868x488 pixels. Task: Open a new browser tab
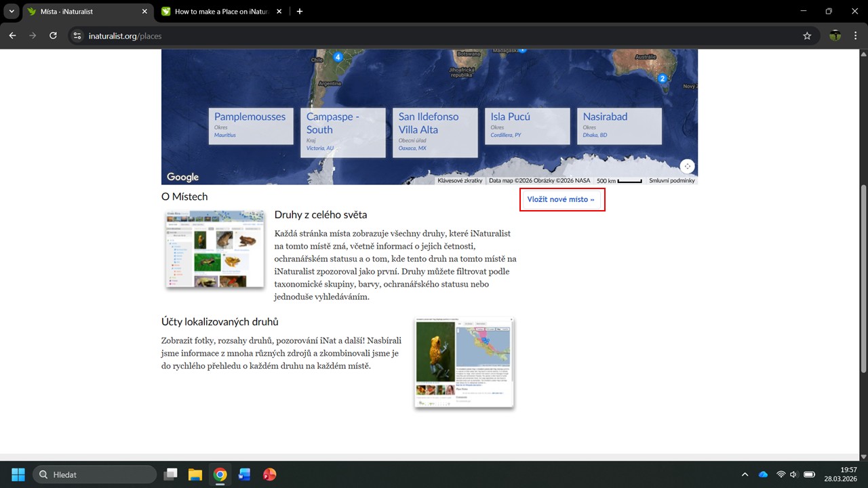[x=300, y=12]
